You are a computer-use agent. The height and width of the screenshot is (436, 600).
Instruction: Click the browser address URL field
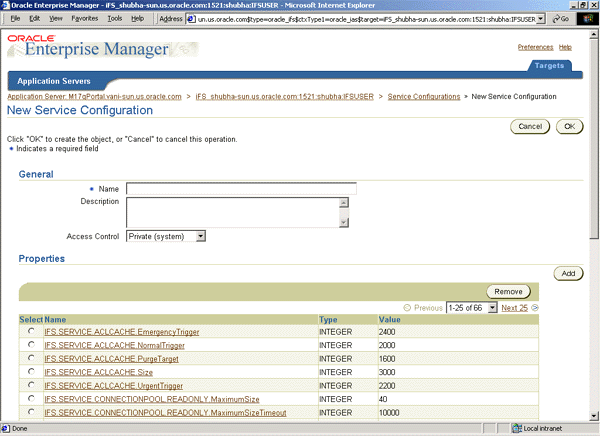(366, 19)
